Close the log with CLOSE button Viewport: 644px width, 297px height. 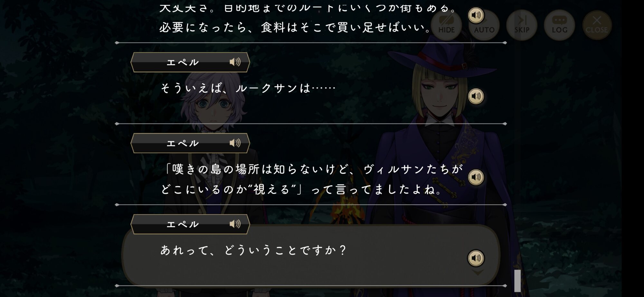(597, 25)
